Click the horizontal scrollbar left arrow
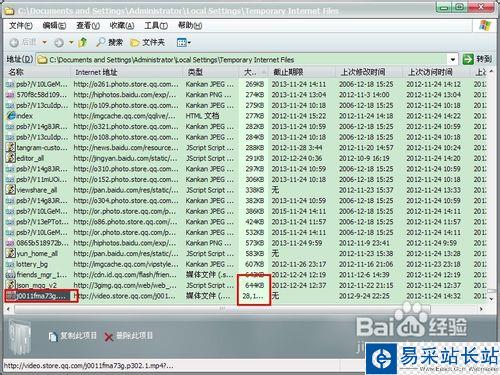The image size is (500, 375). [x=8, y=309]
